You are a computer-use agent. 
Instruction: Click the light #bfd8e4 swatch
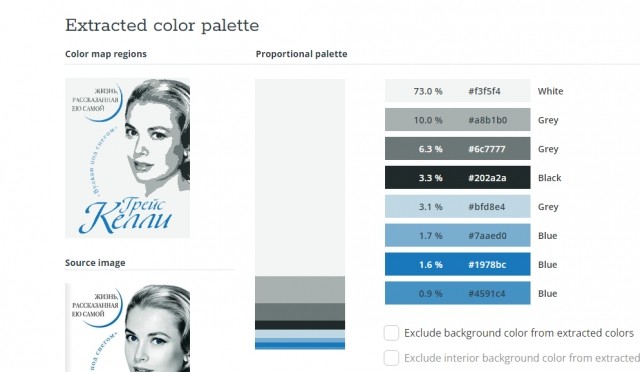click(x=458, y=207)
